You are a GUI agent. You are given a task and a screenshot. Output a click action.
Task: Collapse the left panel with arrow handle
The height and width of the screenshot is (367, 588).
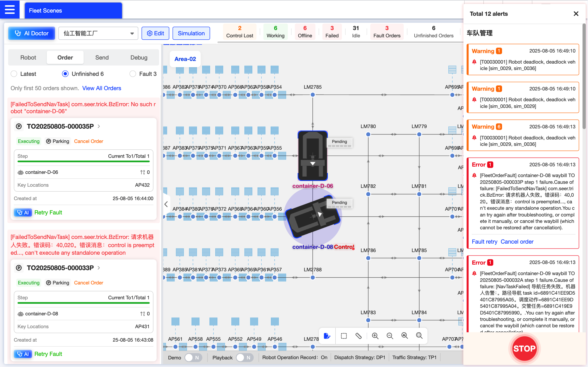coord(166,204)
